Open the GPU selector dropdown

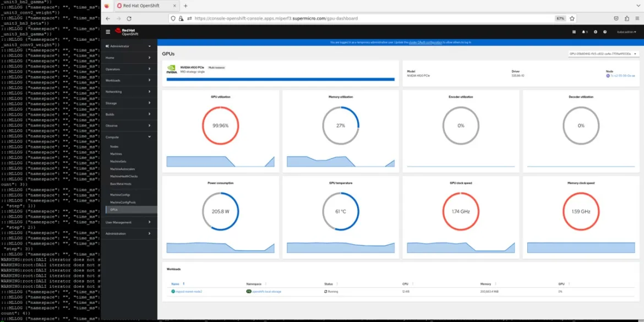[603, 54]
